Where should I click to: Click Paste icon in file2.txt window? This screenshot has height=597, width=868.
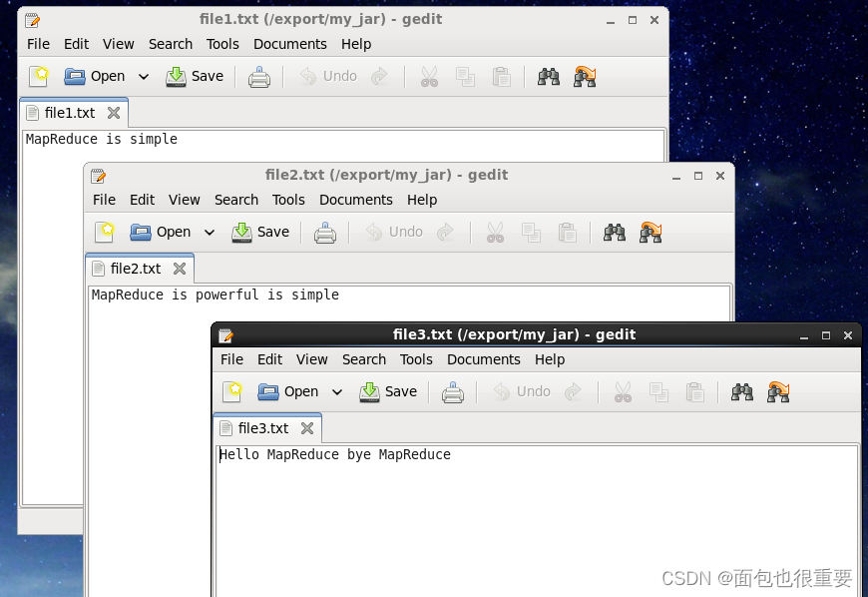point(568,233)
